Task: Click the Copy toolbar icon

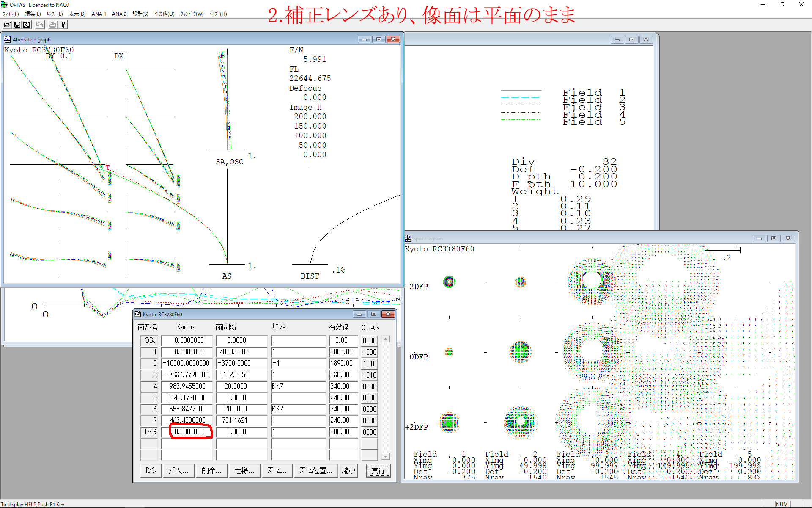Action: pyautogui.click(x=39, y=25)
